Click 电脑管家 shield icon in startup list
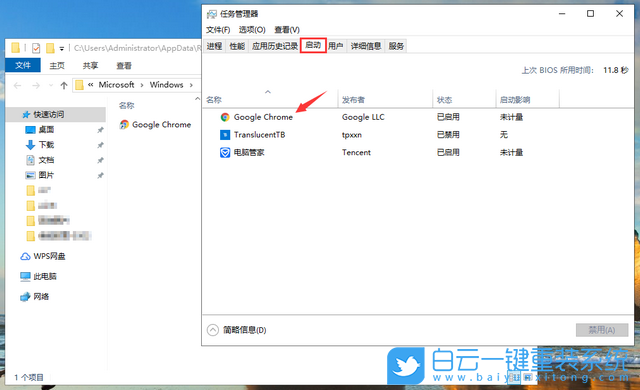Image resolution: width=640 pixels, height=390 pixels. pyautogui.click(x=224, y=153)
